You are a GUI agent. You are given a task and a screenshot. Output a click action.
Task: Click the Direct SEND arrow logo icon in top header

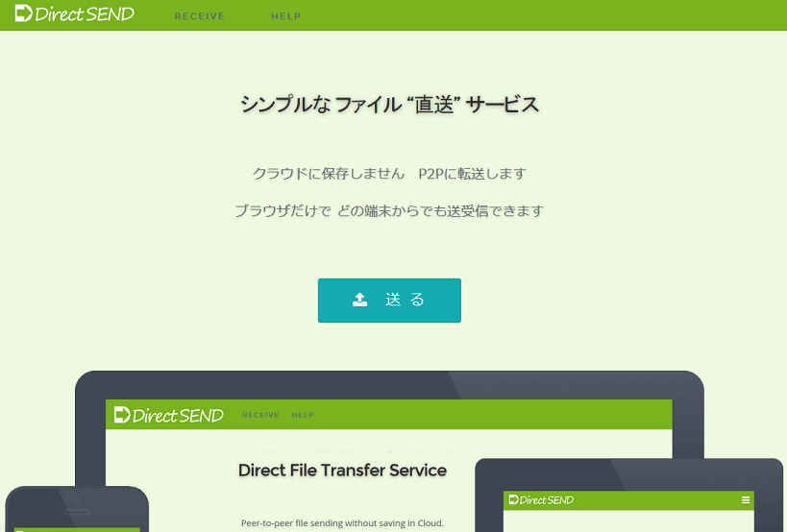(23, 14)
